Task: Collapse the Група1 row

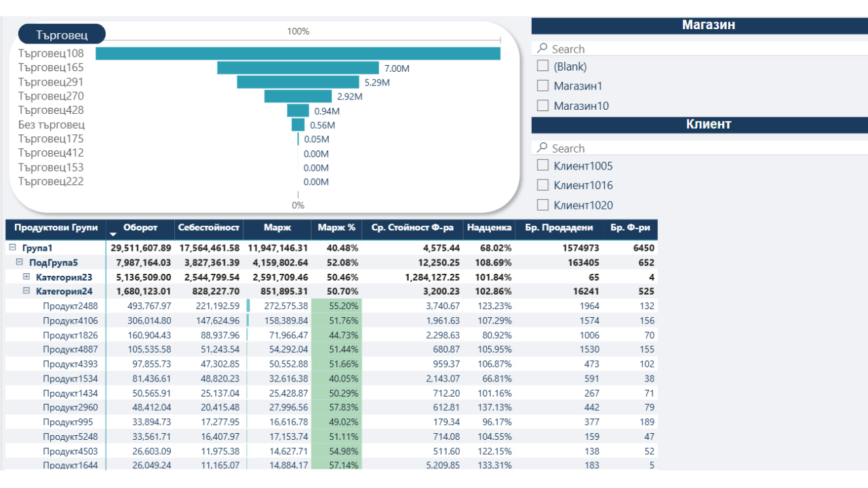Action: point(12,248)
